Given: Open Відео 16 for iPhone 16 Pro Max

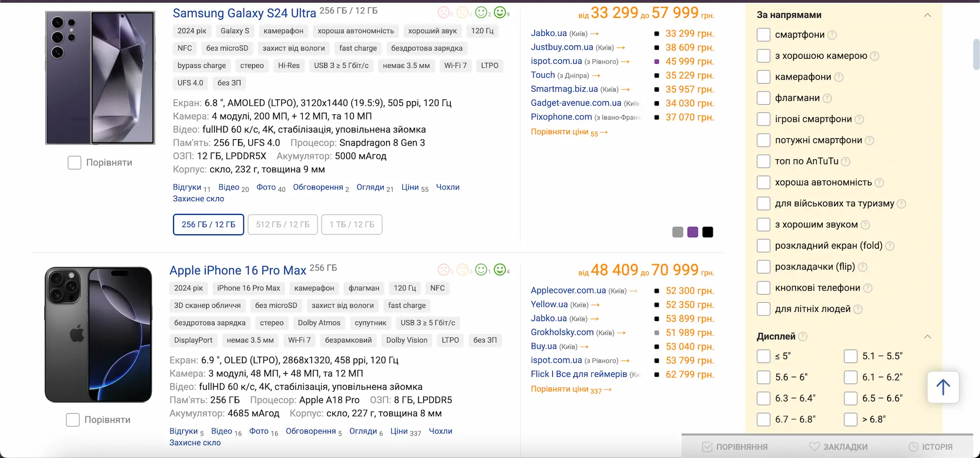Looking at the screenshot, I should tap(227, 432).
